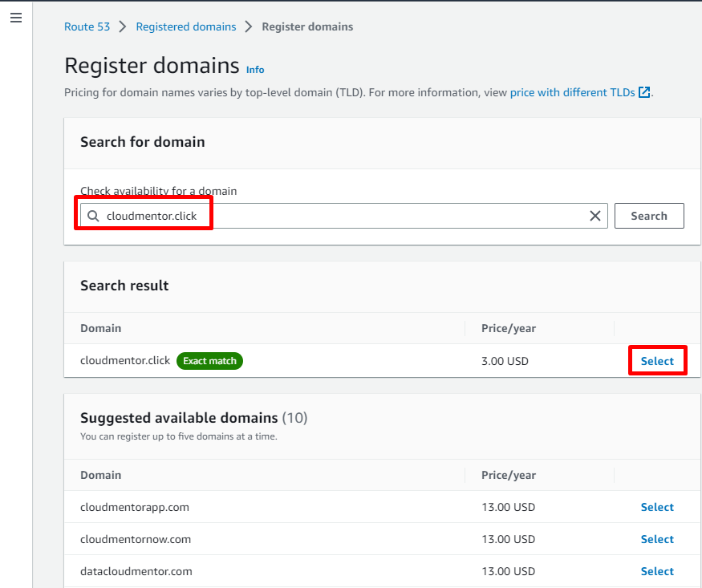The width and height of the screenshot is (702, 588).
Task: Open the price with different TLDs link
Action: (x=573, y=92)
